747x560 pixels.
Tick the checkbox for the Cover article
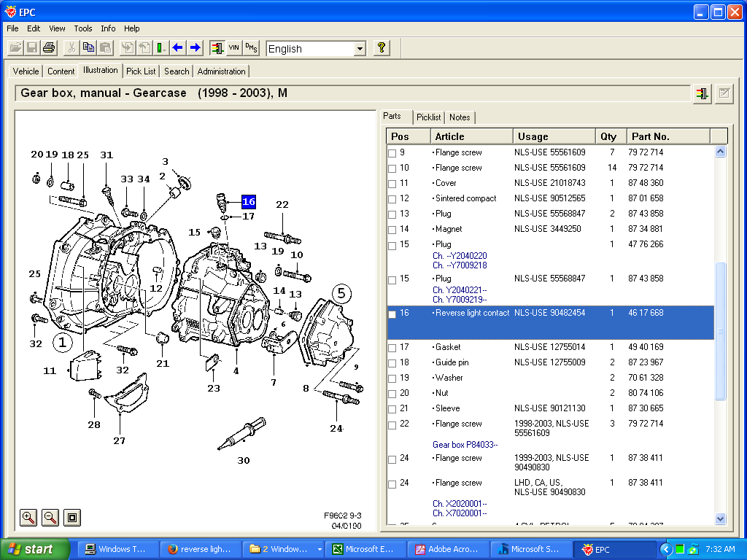point(392,183)
